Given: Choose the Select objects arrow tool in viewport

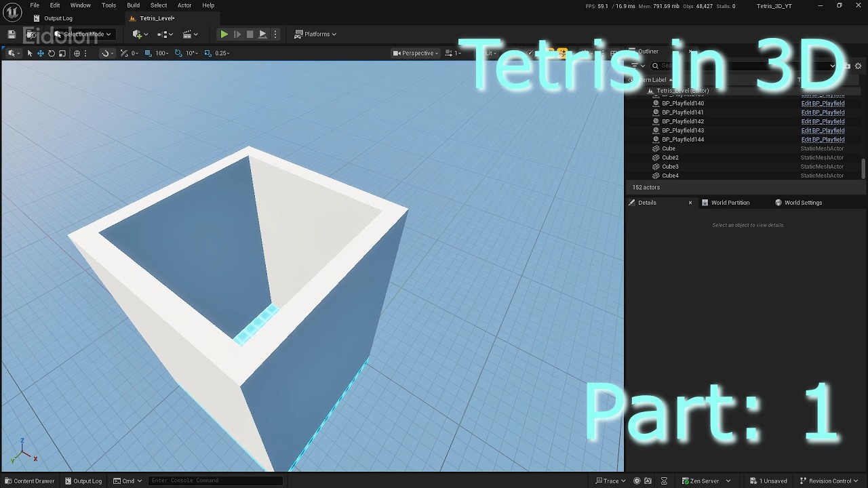Looking at the screenshot, I should pos(29,53).
